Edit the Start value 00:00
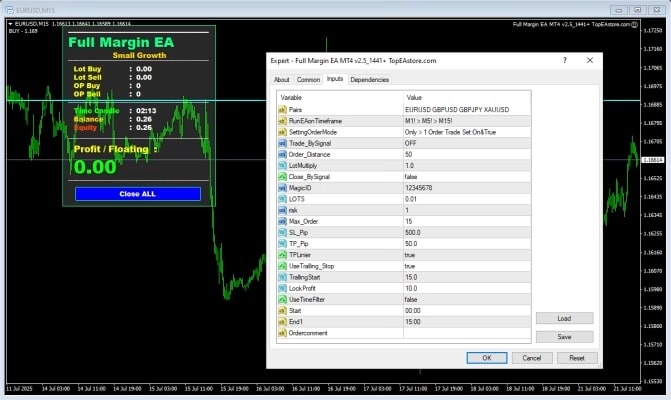The height and width of the screenshot is (400, 671). (467, 311)
